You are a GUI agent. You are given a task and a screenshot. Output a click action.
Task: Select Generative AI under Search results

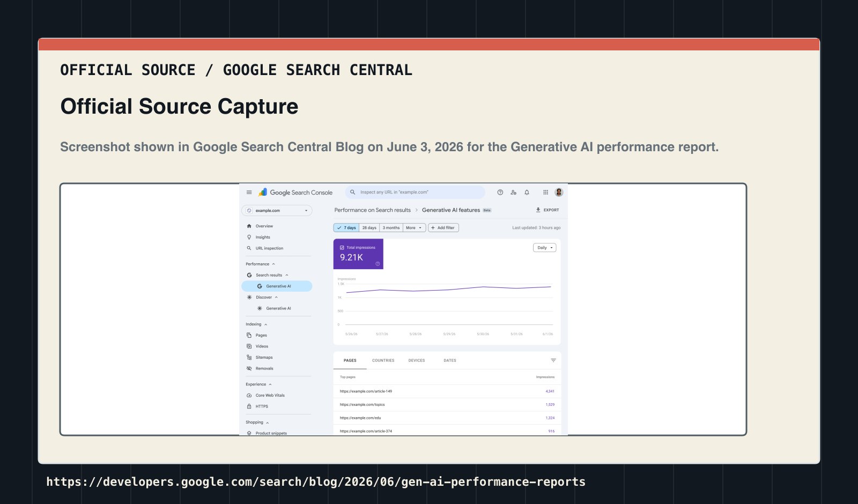pyautogui.click(x=277, y=286)
